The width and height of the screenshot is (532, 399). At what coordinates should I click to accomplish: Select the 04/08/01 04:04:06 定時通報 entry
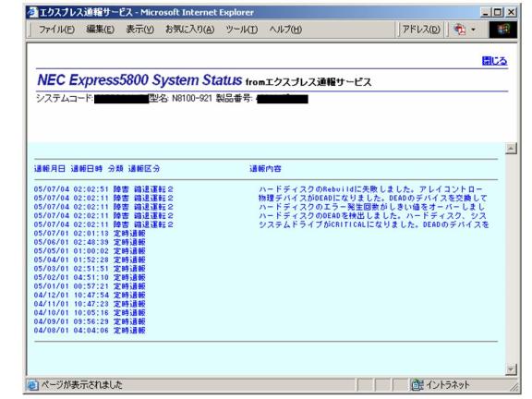(90, 331)
